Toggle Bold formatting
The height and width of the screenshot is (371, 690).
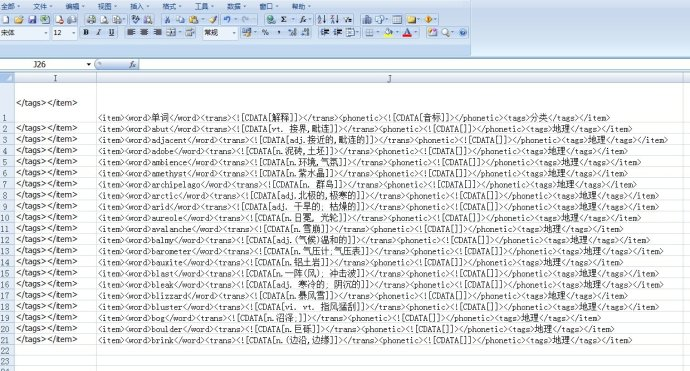coord(86,33)
